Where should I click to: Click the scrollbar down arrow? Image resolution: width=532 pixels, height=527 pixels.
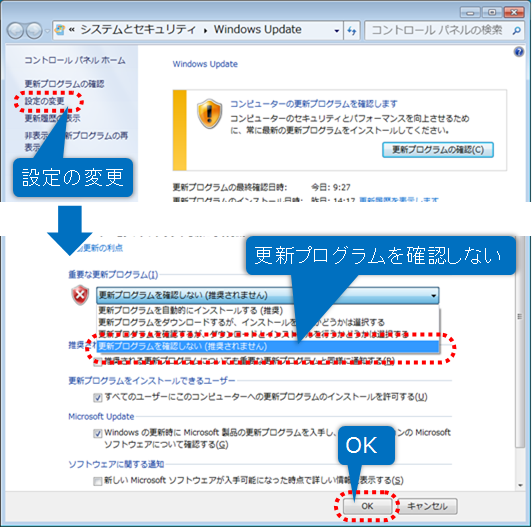click(520, 486)
